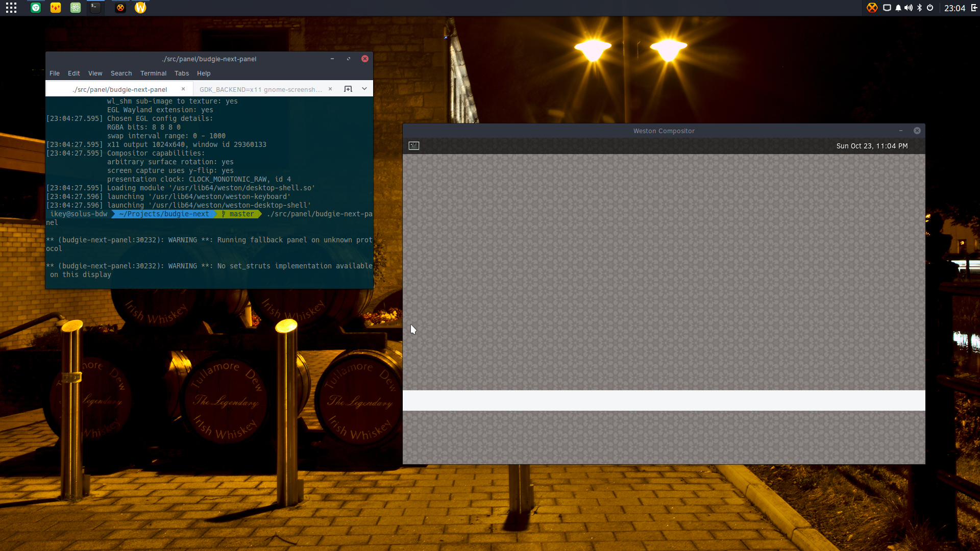Open the terminal File menu
This screenshot has height=551, width=980.
tap(55, 73)
